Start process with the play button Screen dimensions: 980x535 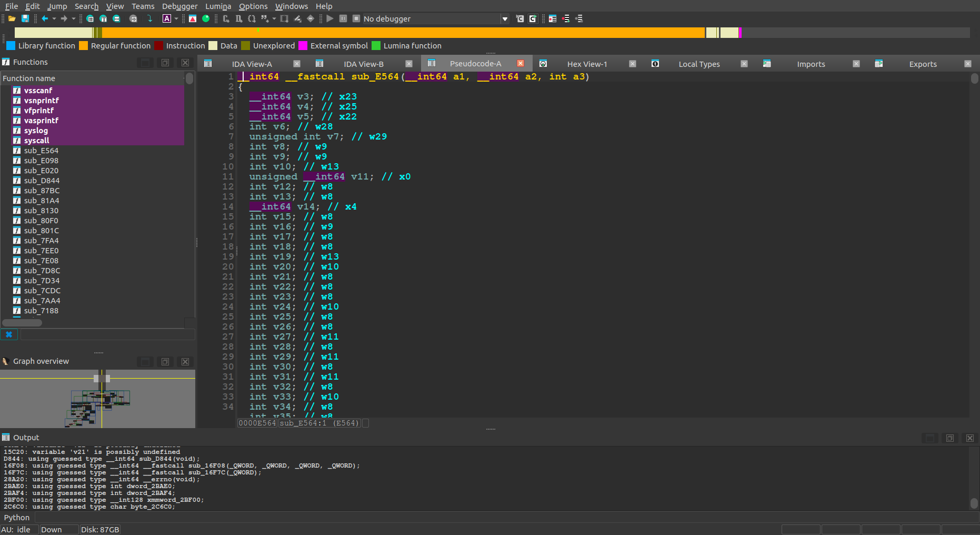pos(330,18)
